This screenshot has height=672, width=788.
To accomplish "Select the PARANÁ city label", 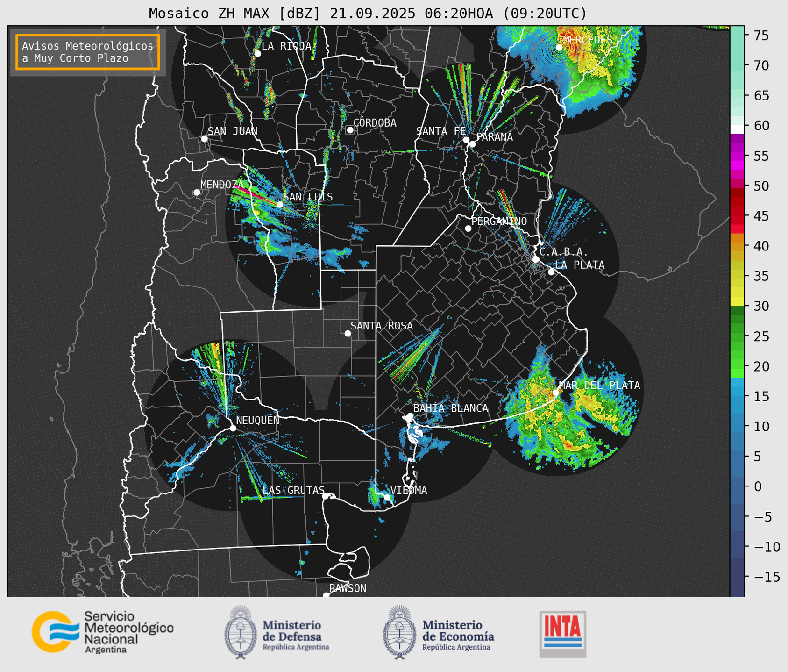I will (x=494, y=137).
